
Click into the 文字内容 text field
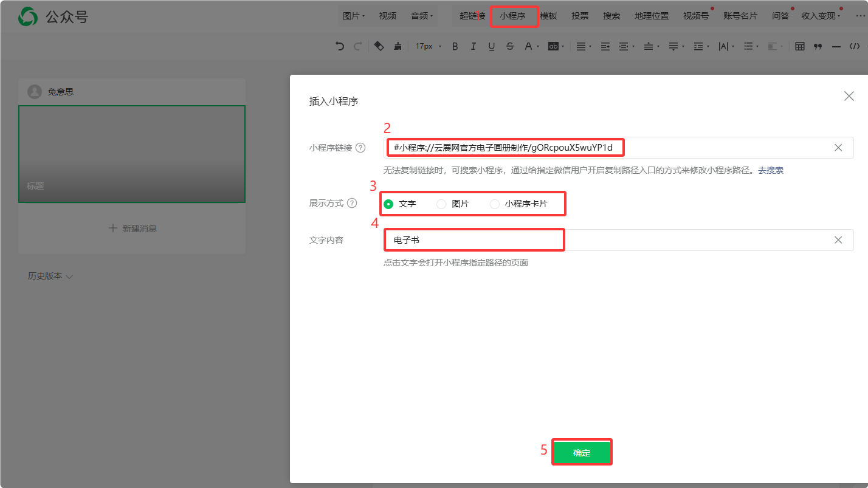pos(608,240)
